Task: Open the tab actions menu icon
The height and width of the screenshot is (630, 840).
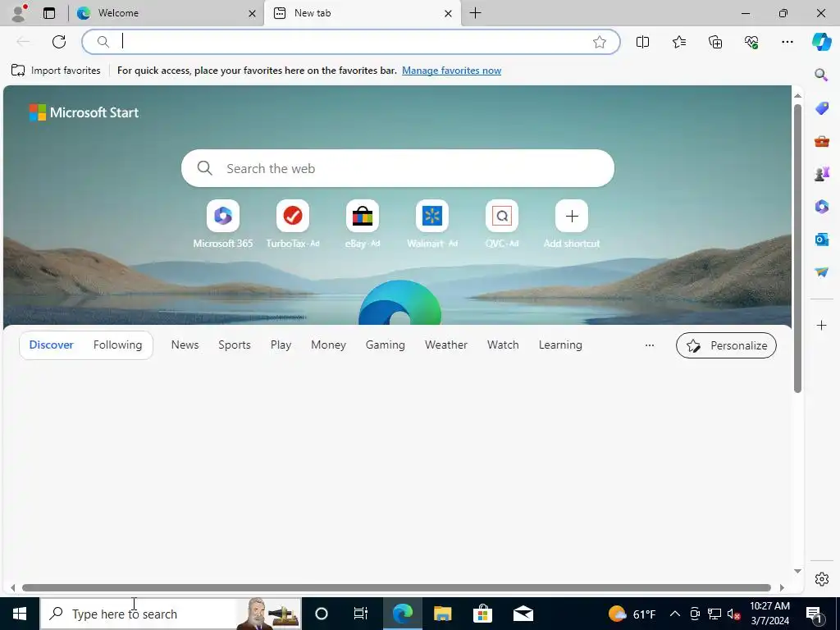Action: pos(49,13)
